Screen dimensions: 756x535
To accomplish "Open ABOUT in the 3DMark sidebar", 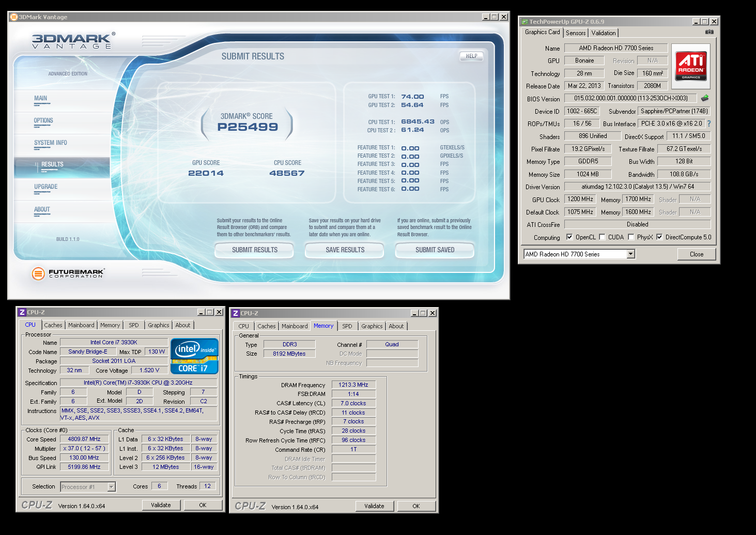I will (x=62, y=211).
